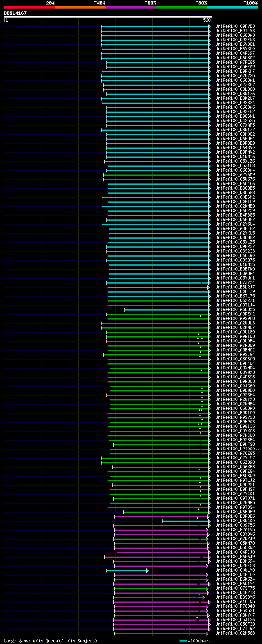
Task: Open hit UniRef100_Q9FVD3
Action: [235, 27]
